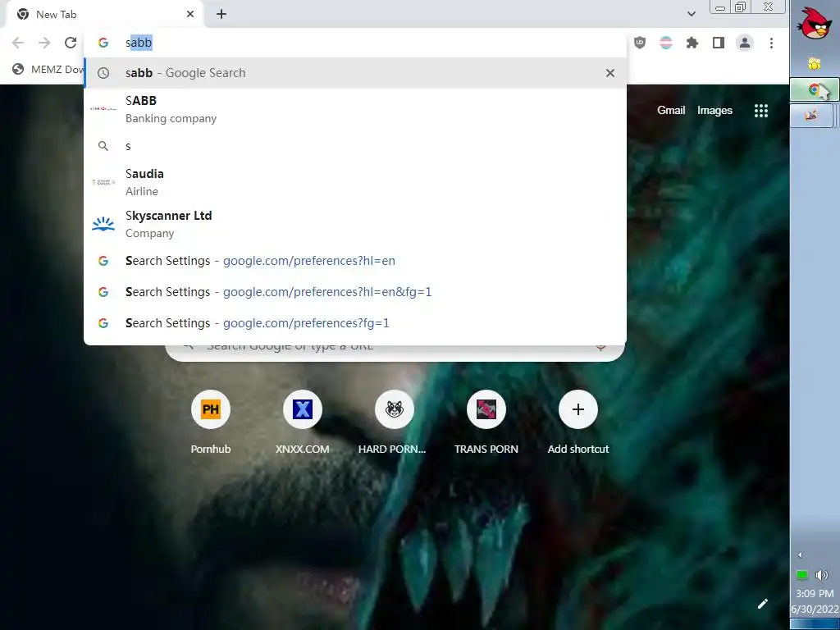Open Search Settings preferences?hl=en&fg=1 suggestion
This screenshot has width=840, height=630.
pyautogui.click(x=355, y=292)
